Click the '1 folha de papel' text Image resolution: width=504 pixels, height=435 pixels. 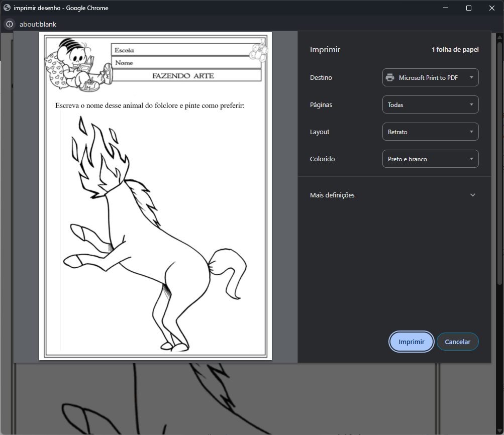coord(455,49)
